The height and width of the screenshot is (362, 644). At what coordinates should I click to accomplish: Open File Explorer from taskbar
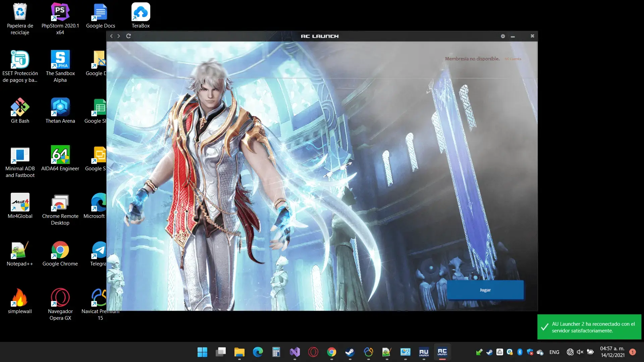239,352
